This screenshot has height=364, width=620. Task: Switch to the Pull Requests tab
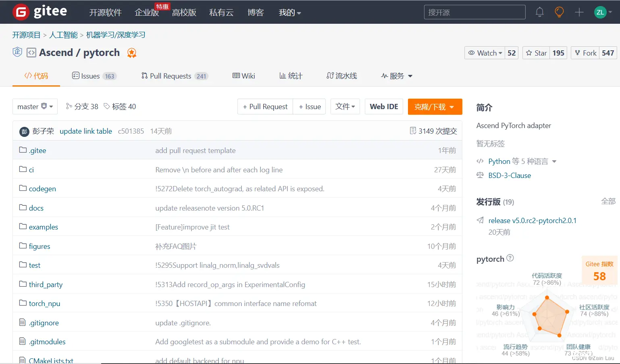(175, 76)
